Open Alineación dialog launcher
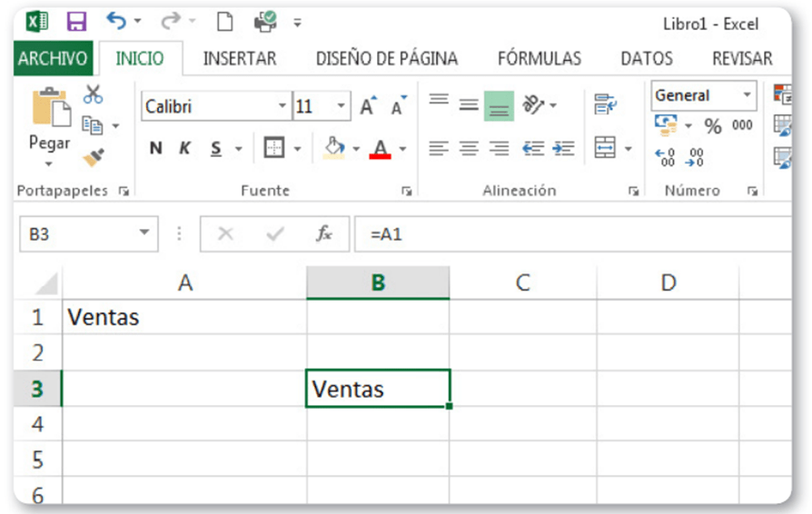Image resolution: width=812 pixels, height=514 pixels. point(633,192)
